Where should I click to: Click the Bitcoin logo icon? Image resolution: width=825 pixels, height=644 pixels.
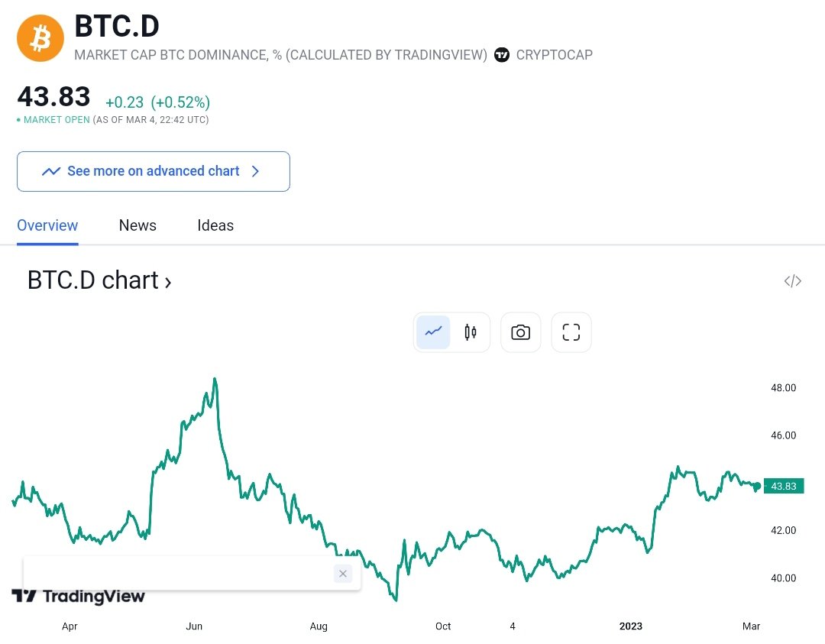[40, 38]
